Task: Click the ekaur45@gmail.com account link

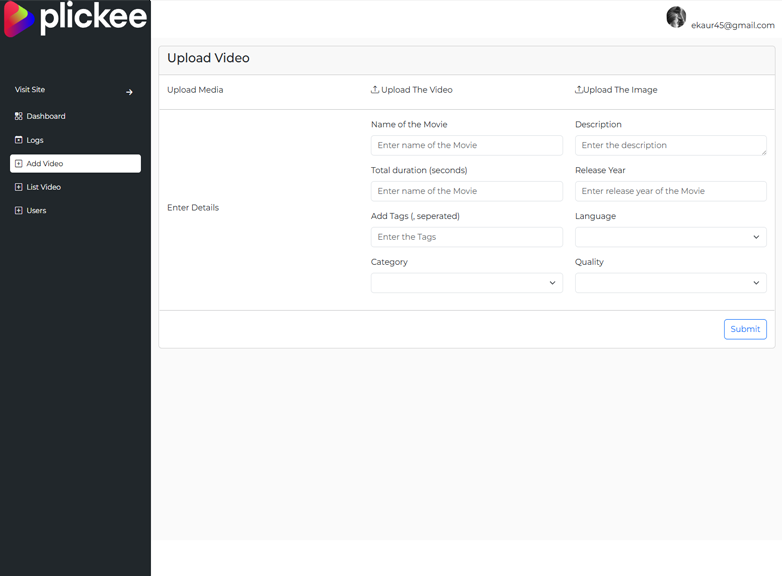Action: (x=732, y=25)
